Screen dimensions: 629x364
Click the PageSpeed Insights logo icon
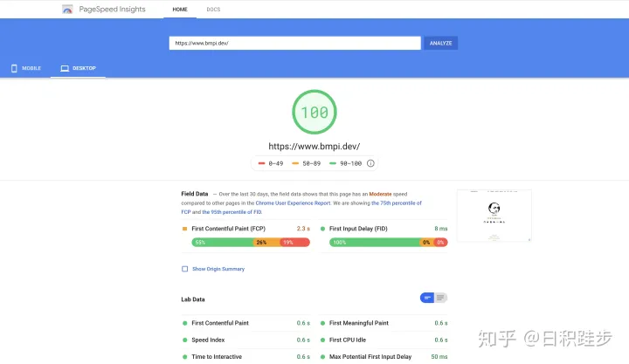(67, 10)
